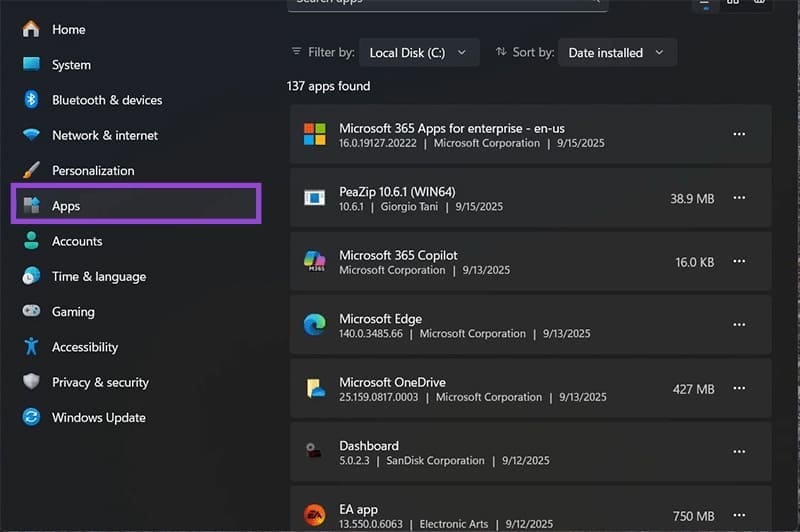
Task: Click the 16.0 KB size of Copilot
Action: click(x=694, y=262)
